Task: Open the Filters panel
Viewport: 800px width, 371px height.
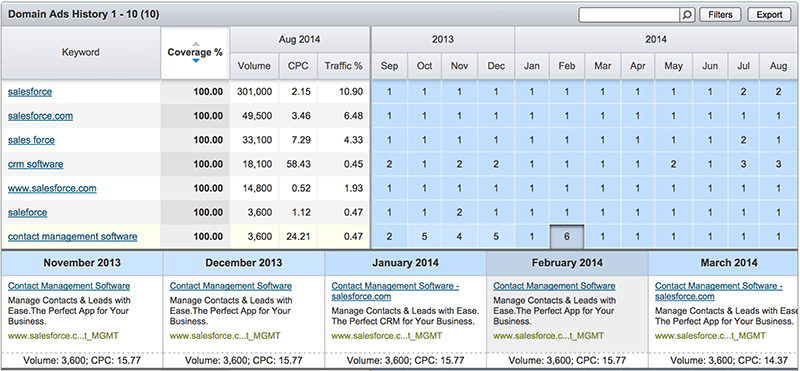Action: point(720,15)
